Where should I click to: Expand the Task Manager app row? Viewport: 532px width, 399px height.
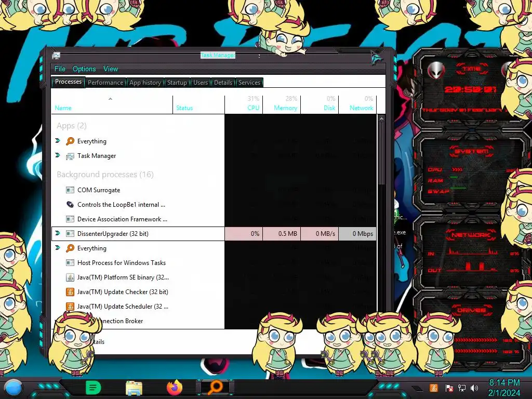[x=57, y=155]
